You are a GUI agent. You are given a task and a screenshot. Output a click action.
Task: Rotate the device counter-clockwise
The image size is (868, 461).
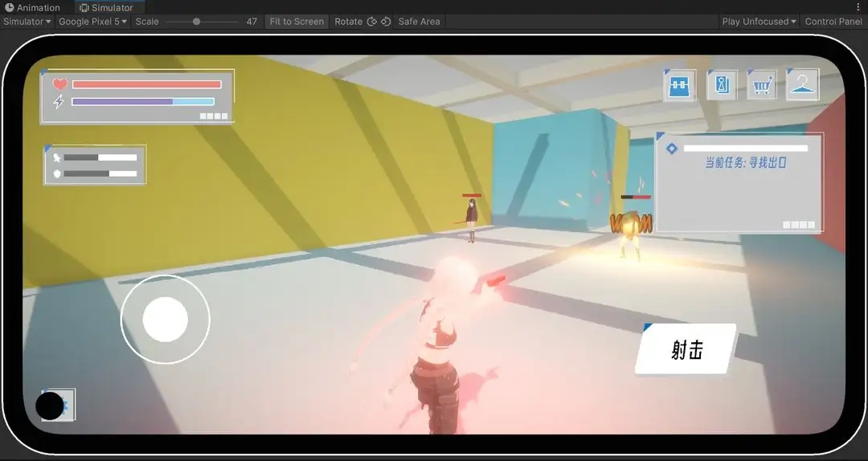tap(371, 22)
